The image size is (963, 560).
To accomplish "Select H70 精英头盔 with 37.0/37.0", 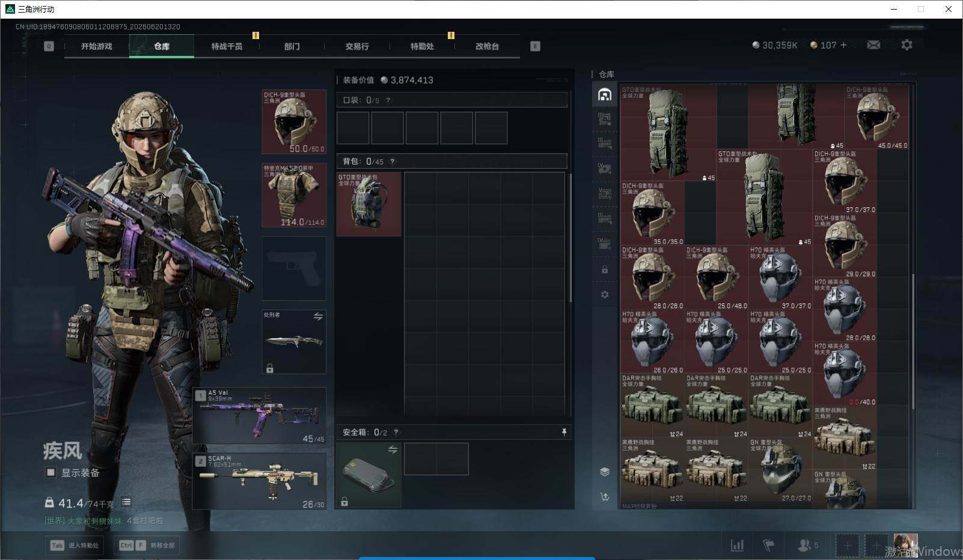I will pos(780,278).
